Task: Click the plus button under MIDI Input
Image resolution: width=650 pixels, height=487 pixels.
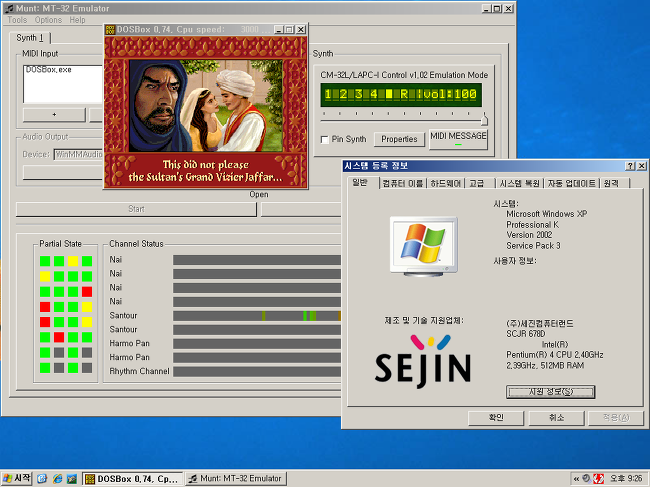Action: (54, 114)
